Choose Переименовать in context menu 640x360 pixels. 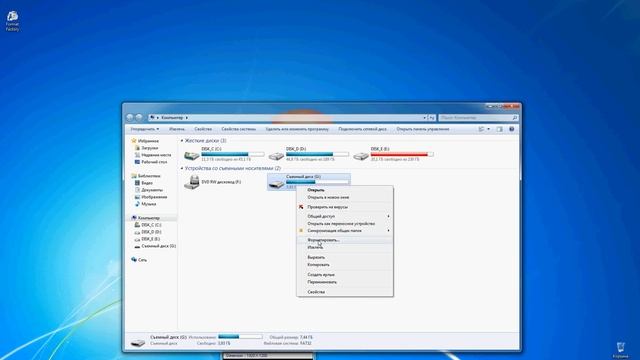(x=345, y=282)
